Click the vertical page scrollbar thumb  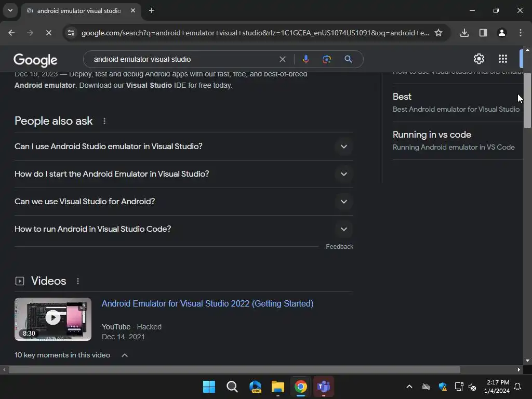(527, 100)
